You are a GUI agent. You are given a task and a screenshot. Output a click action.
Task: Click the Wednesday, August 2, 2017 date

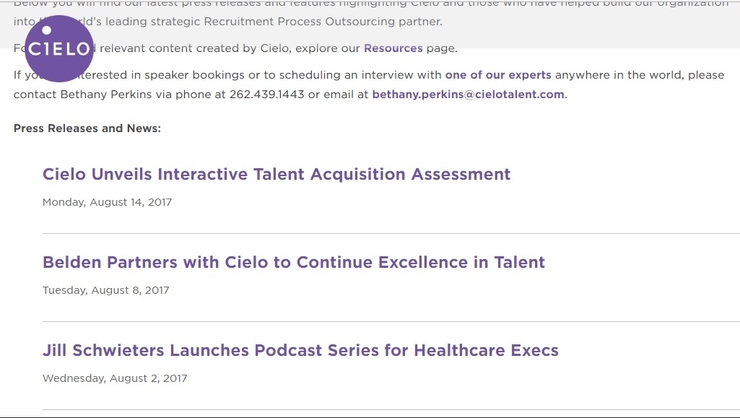(x=115, y=378)
